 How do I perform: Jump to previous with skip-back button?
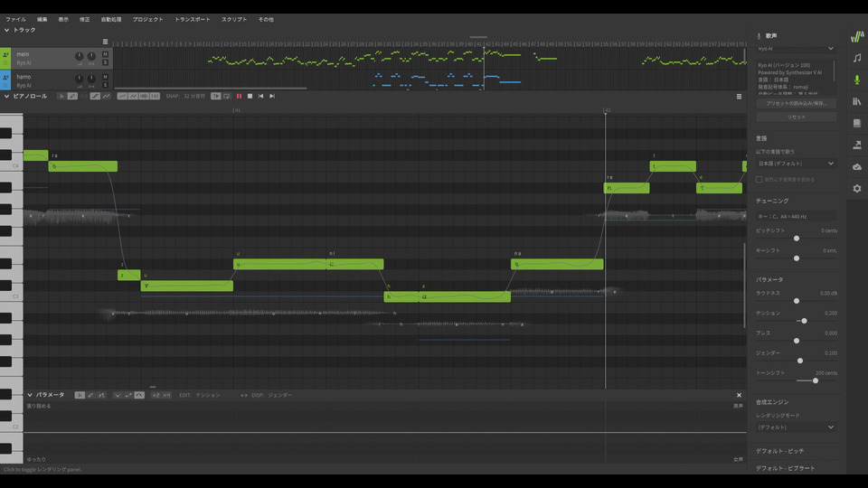pos(260,97)
